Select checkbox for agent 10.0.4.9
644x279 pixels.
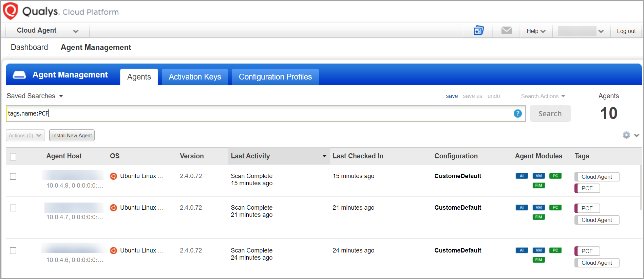point(13,176)
